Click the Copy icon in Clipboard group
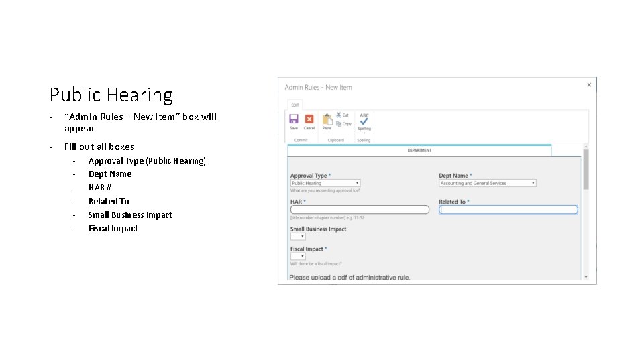Screen dimensions: 644x362 click(339, 124)
